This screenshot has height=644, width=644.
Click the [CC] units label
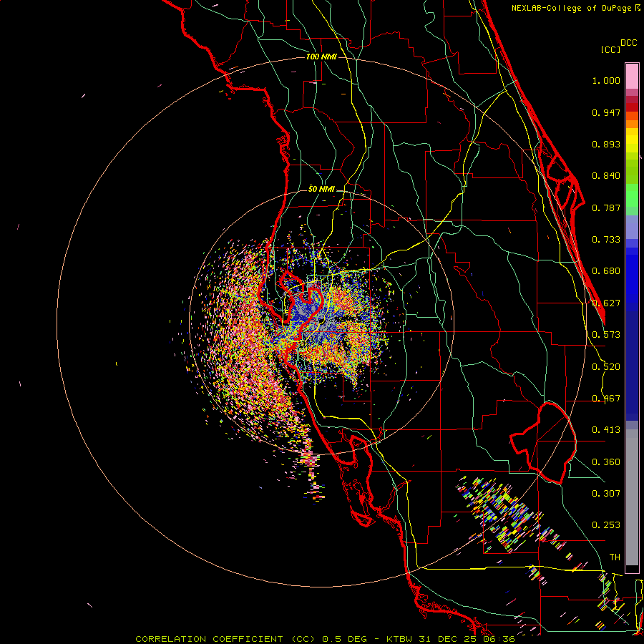[610, 49]
